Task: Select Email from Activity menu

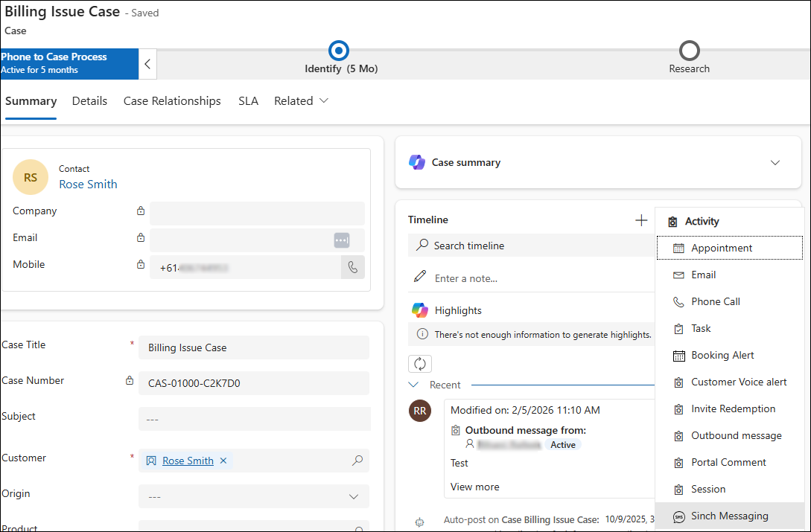Action: click(729, 275)
